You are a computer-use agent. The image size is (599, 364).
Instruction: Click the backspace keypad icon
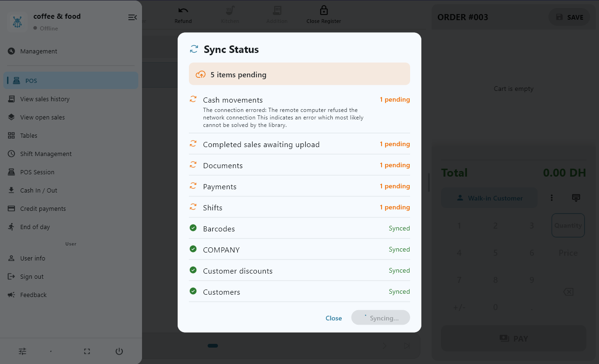coord(568,292)
